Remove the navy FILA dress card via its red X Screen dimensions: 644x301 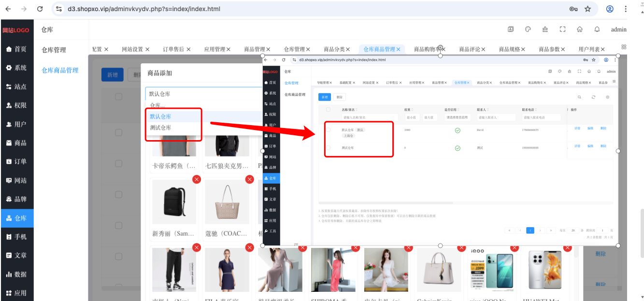(x=249, y=247)
